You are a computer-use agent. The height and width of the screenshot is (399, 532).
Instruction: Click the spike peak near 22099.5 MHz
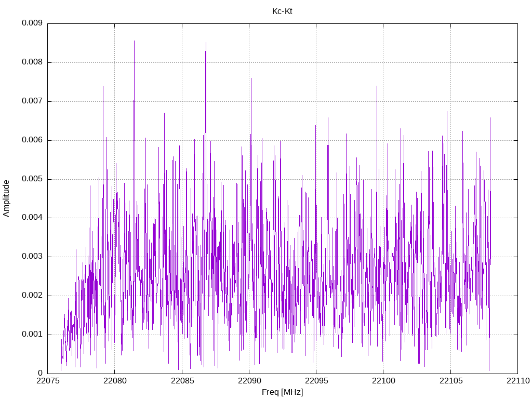(x=377, y=87)
